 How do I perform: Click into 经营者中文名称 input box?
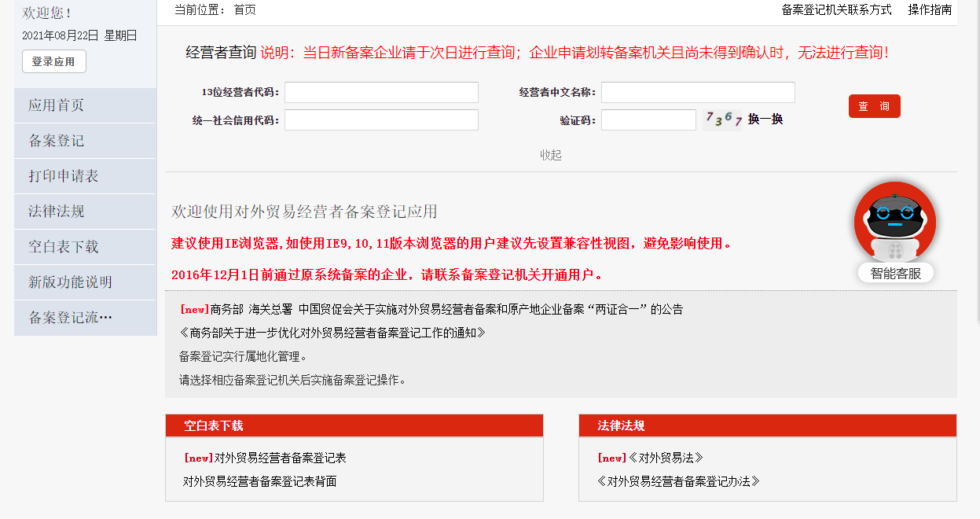(x=698, y=93)
